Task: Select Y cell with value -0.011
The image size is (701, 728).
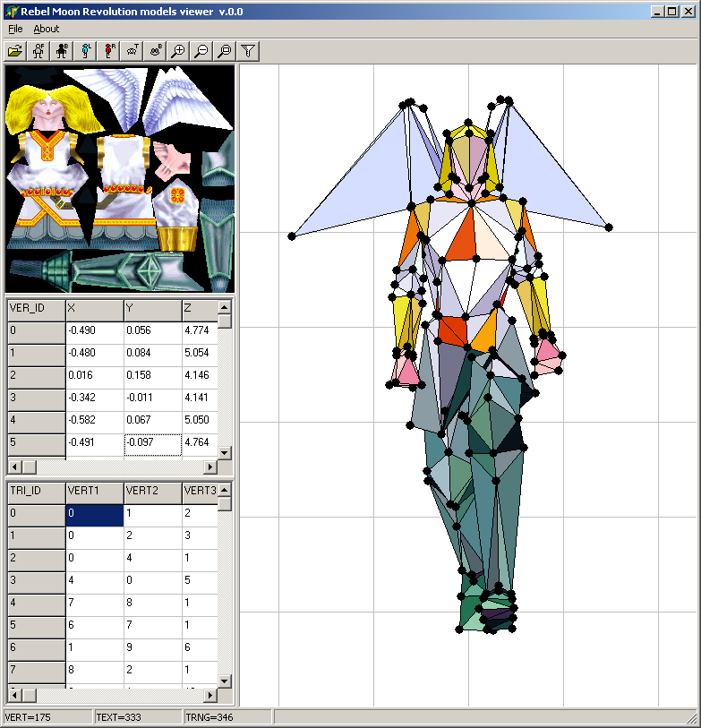Action: [x=153, y=399]
